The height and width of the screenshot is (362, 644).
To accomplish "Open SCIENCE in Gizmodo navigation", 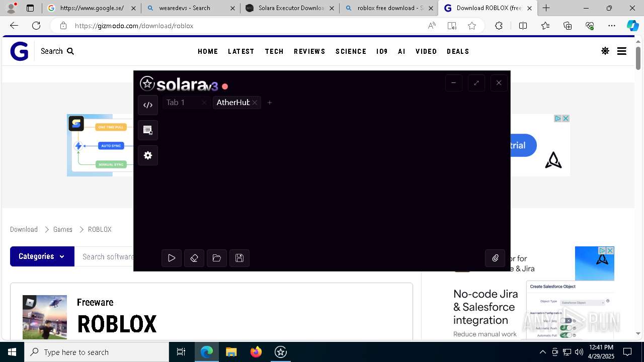I will coord(351,51).
